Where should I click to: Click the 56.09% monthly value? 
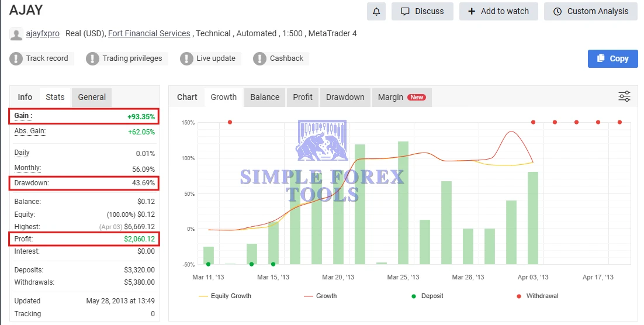[143, 170]
